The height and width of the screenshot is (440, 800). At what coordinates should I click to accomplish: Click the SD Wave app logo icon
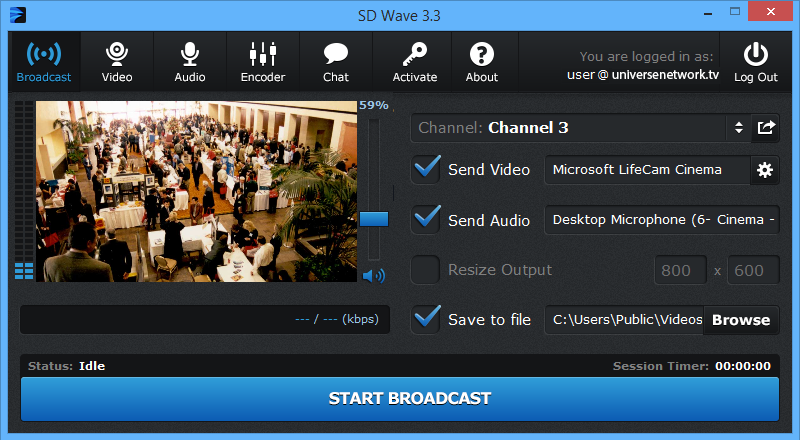18,15
